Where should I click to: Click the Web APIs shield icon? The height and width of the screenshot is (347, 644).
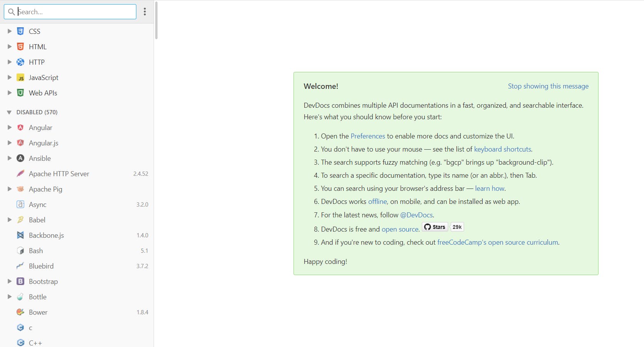(20, 93)
